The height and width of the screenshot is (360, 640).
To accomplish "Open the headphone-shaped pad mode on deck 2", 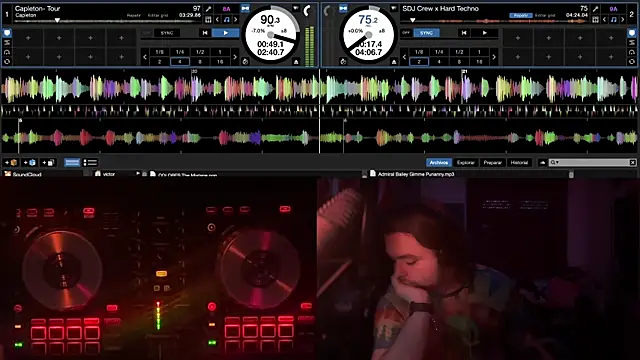I will click(x=632, y=52).
